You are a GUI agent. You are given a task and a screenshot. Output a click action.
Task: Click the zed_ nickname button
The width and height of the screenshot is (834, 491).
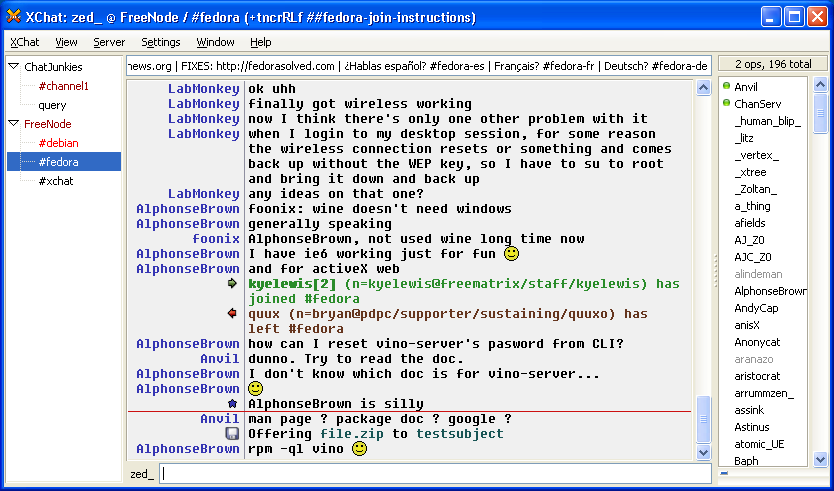pyautogui.click(x=142, y=474)
